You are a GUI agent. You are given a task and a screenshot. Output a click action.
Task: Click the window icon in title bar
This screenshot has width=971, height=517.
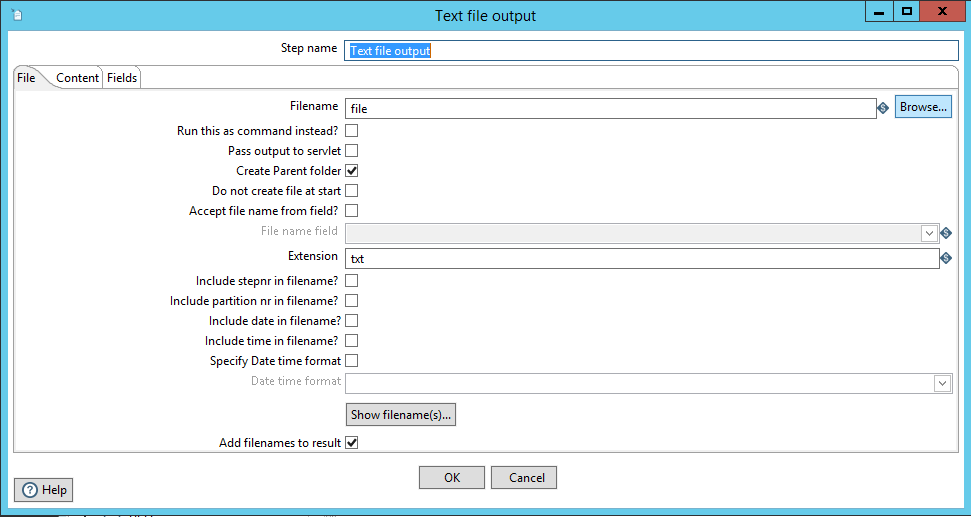pos(17,15)
